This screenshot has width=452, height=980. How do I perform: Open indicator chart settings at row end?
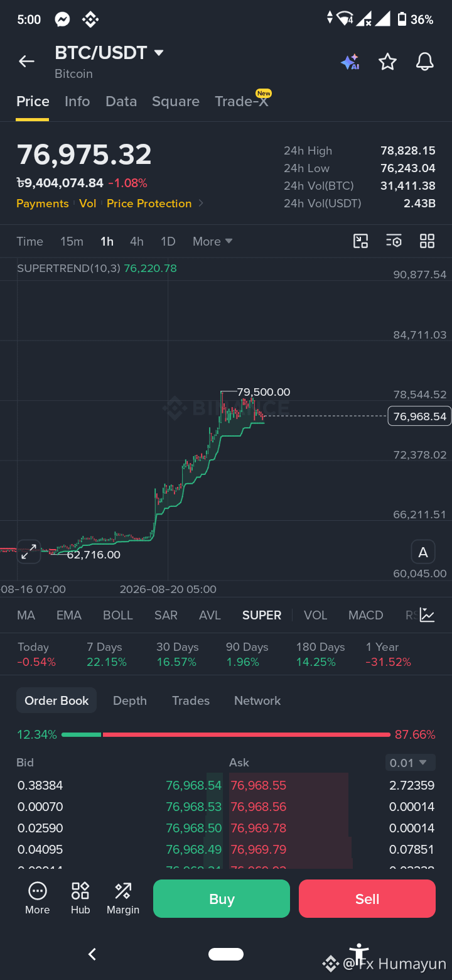pyautogui.click(x=427, y=615)
